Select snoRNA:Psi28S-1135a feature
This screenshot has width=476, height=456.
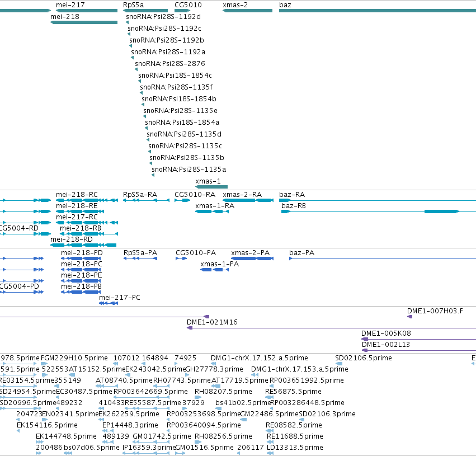click(153, 176)
